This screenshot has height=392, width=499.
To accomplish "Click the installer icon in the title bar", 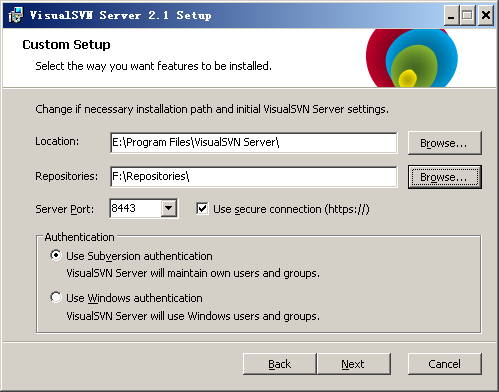I will (x=16, y=15).
